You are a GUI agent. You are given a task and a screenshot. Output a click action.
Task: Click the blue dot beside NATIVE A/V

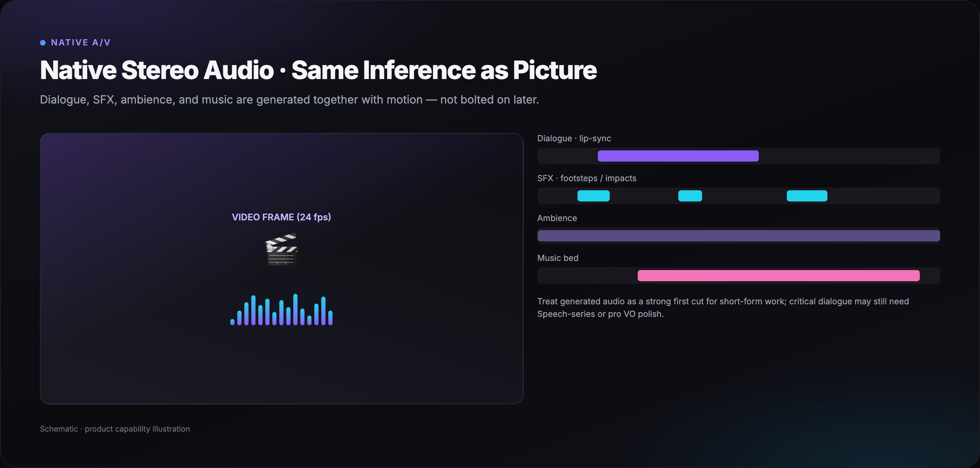pos(43,43)
